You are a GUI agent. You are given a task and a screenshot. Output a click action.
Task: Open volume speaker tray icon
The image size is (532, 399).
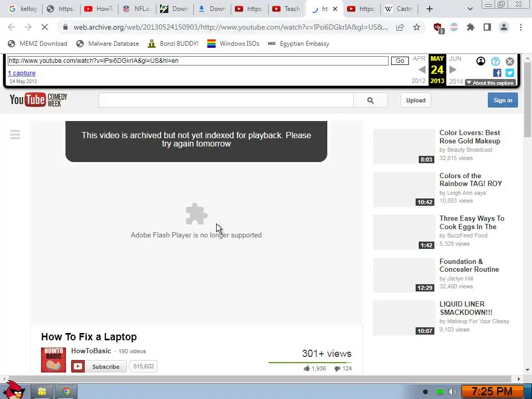pos(452,392)
